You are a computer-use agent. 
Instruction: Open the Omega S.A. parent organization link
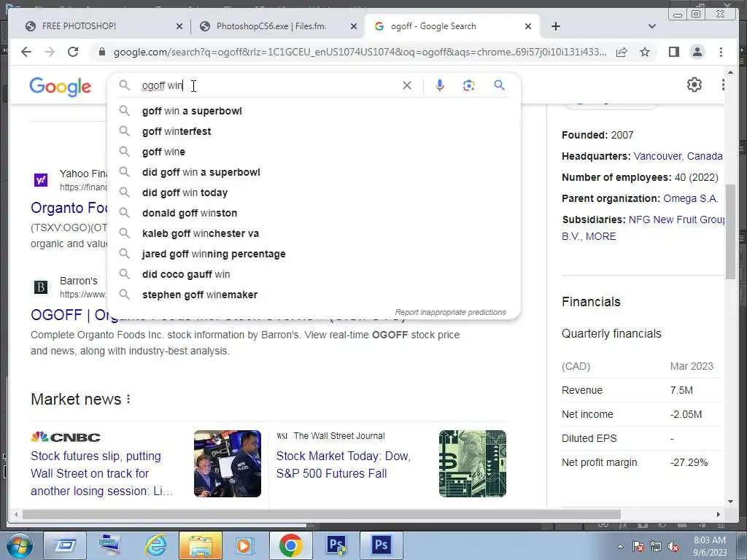coord(690,198)
